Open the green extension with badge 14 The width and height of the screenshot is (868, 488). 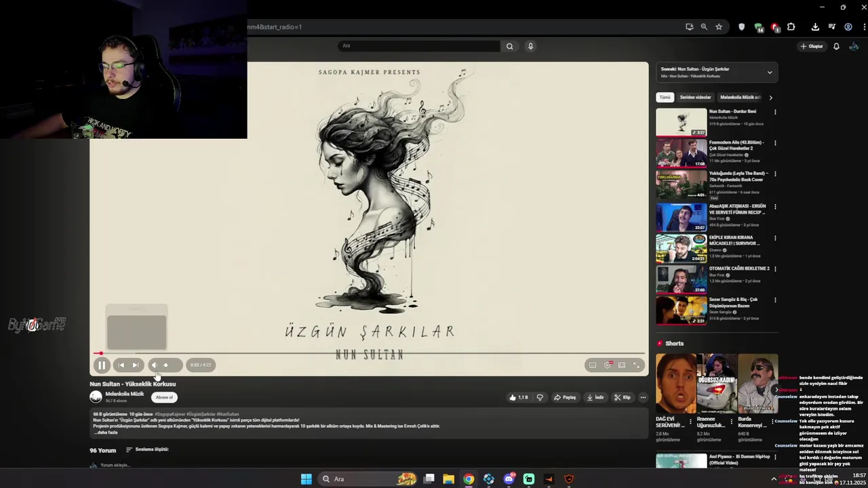758,28
